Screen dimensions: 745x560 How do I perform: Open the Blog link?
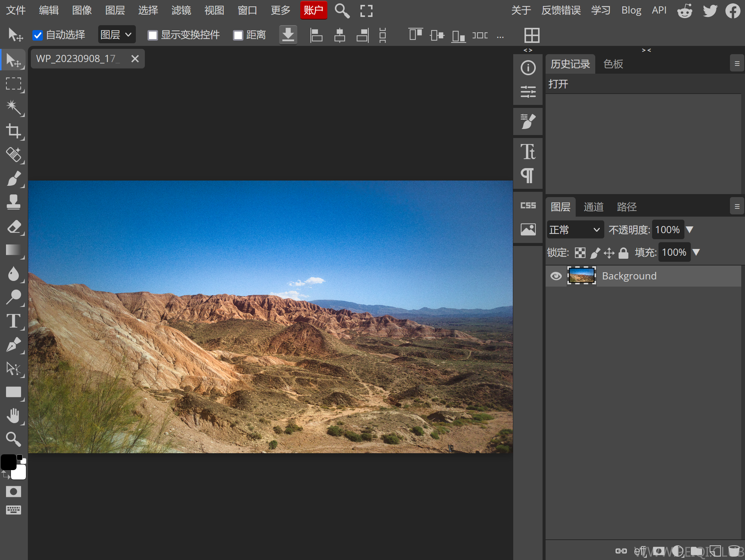(x=631, y=11)
